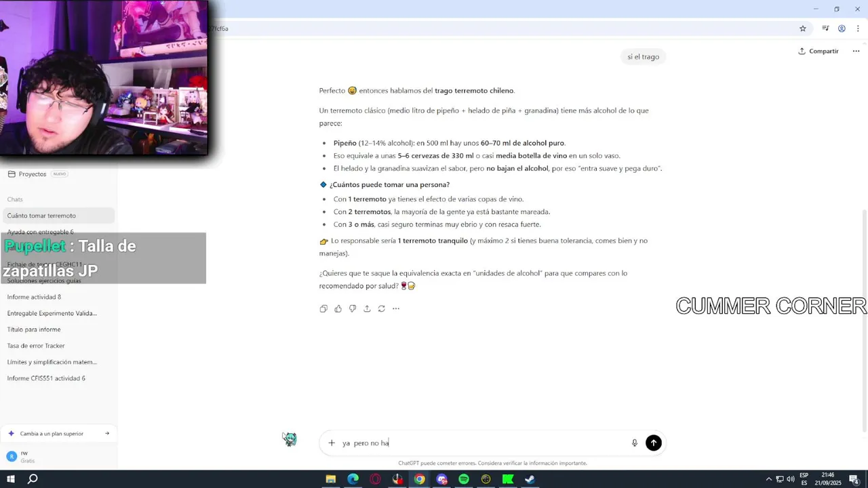This screenshot has height=488, width=868.
Task: Click 'Chats' section header in sidebar
Action: point(15,199)
